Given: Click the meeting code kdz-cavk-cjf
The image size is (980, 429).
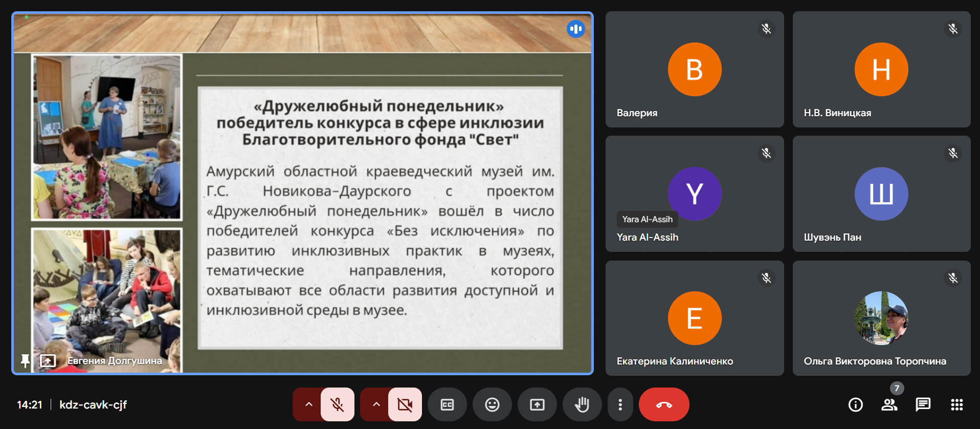Looking at the screenshot, I should pos(93,404).
